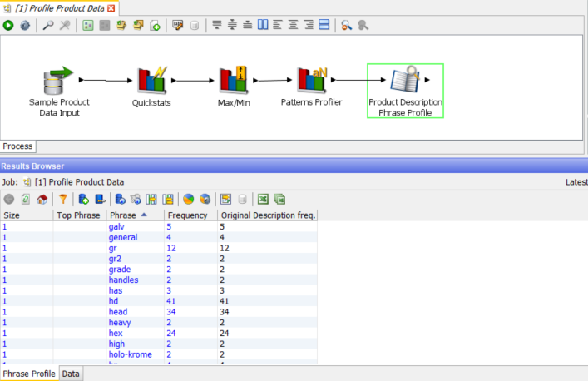Click the Patterns Profiler processor icon
Image resolution: width=588 pixels, height=381 pixels.
pyautogui.click(x=313, y=80)
